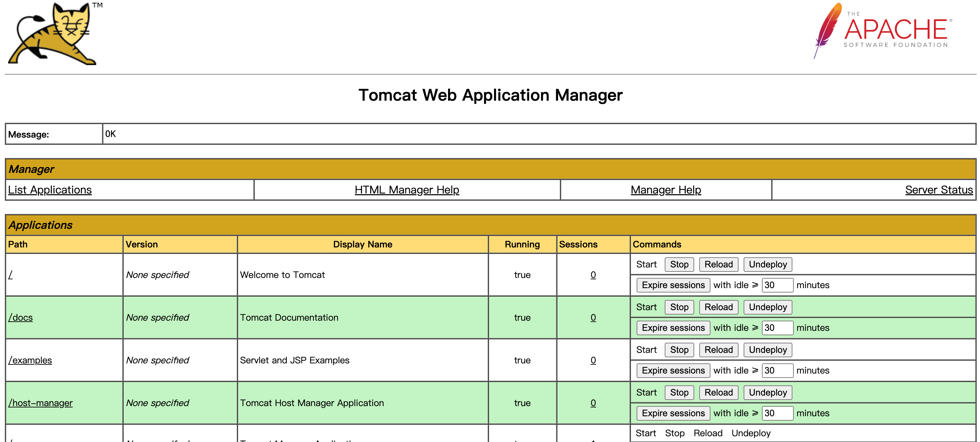Stop the root Welcome to Tomcat app
980x442 pixels.
[x=679, y=264]
